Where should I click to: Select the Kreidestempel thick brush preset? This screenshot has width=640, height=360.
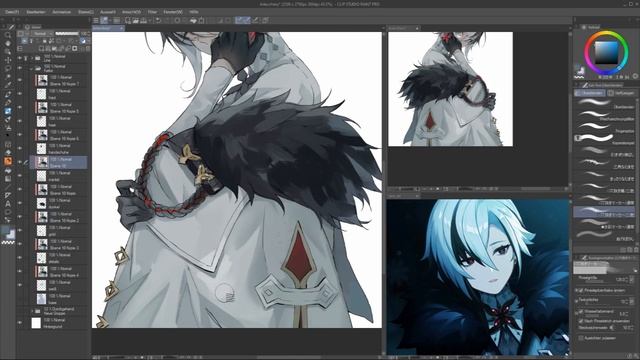coord(604,139)
